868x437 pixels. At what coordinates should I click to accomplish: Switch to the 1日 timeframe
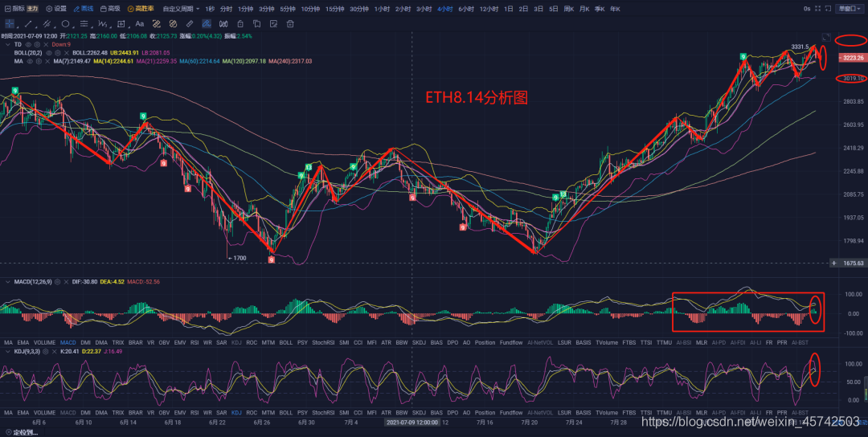pyautogui.click(x=508, y=8)
